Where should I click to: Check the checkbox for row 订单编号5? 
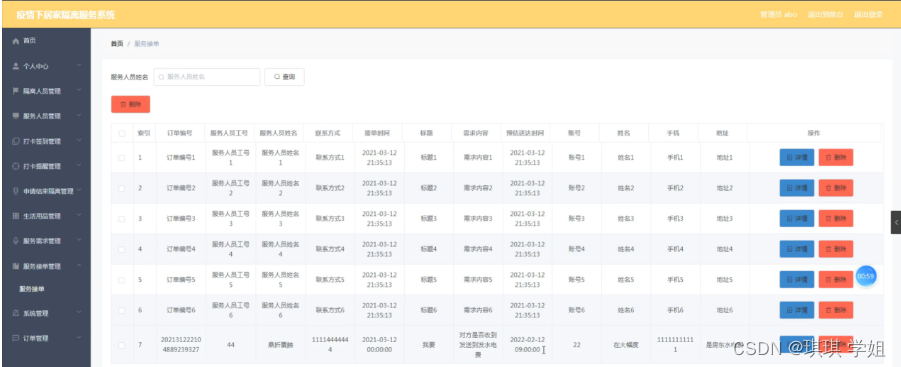[x=121, y=280]
